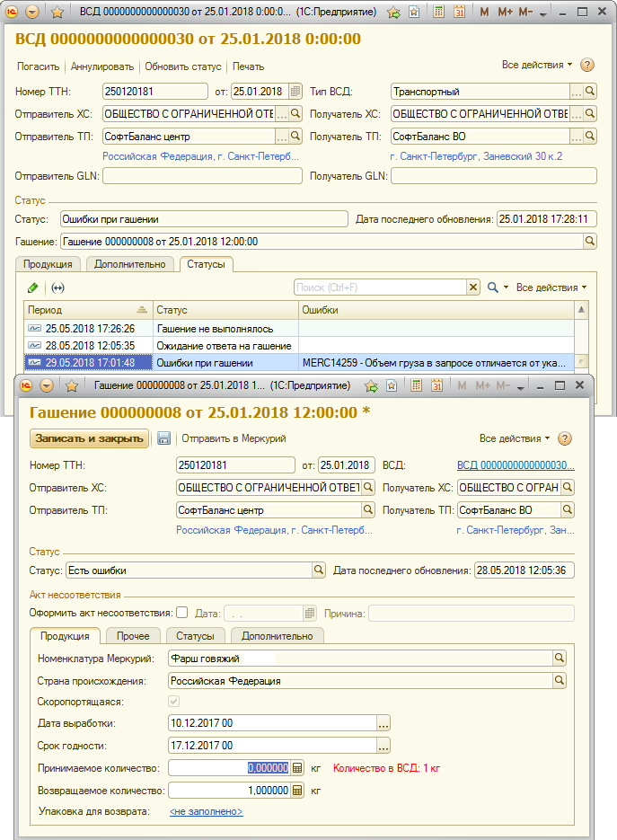Toggle Оформить акт несоответствия checkbox
Screen dimensions: 617x840
tap(182, 613)
